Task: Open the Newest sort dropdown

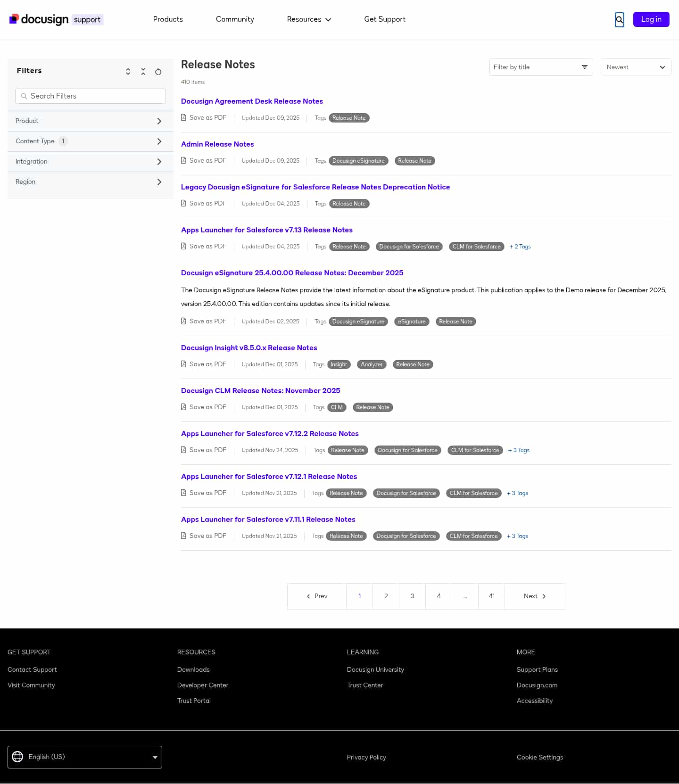Action: pyautogui.click(x=636, y=67)
